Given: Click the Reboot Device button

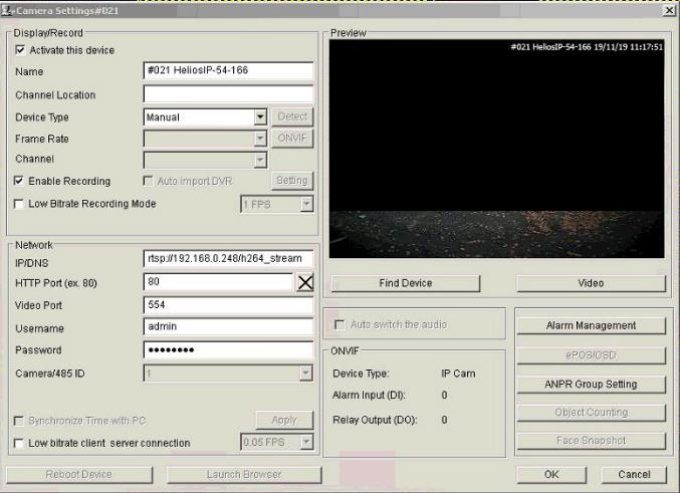Looking at the screenshot, I should coord(79,474).
